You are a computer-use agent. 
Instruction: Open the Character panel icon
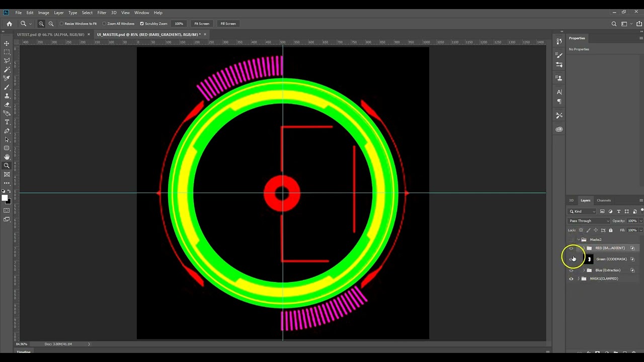559,92
